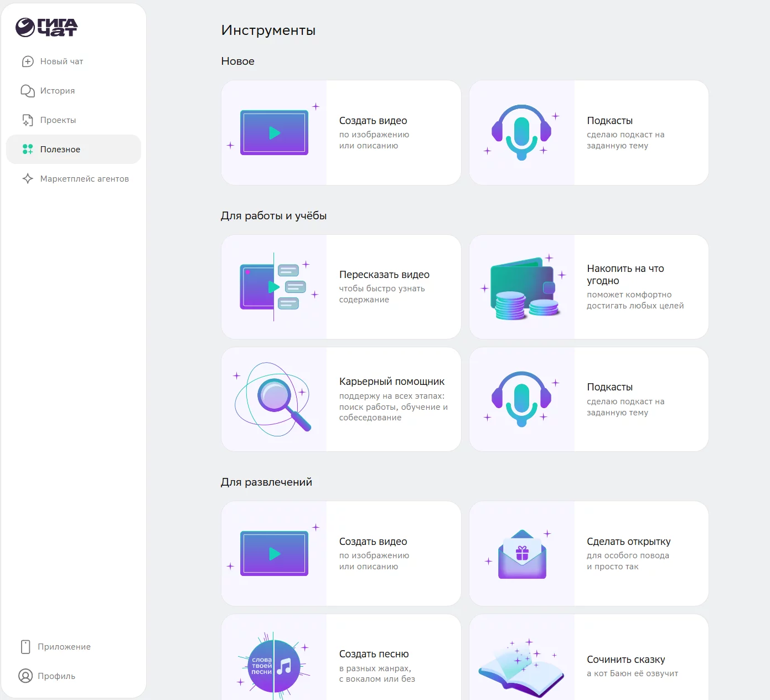Click the Сделать открытку card text
This screenshot has height=700, width=770.
pyautogui.click(x=628, y=553)
